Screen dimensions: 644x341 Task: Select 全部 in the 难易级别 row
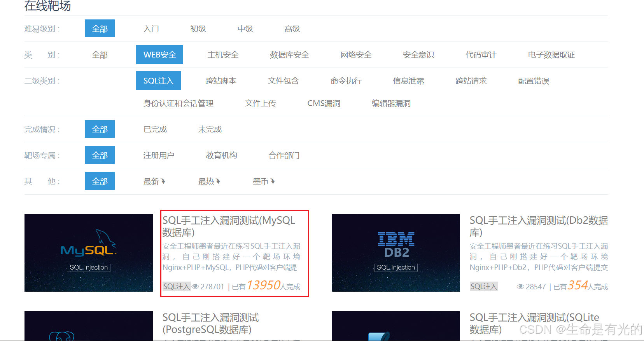[100, 28]
